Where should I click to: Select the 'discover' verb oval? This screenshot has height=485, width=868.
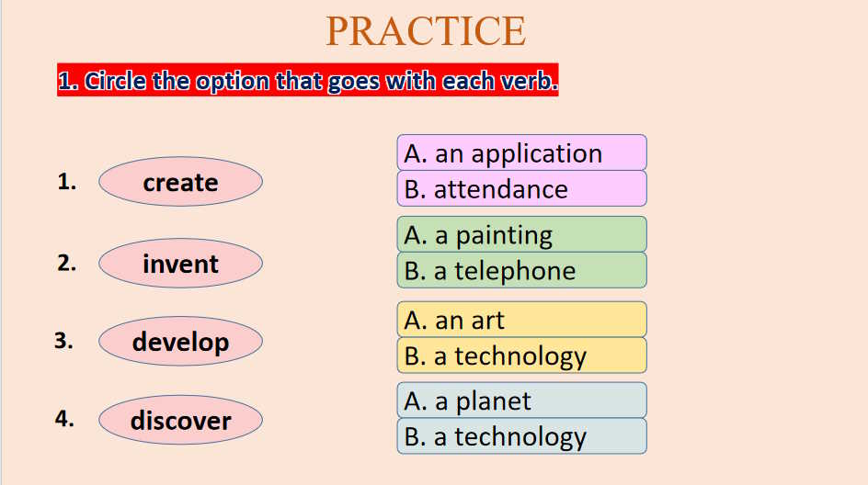[180, 421]
